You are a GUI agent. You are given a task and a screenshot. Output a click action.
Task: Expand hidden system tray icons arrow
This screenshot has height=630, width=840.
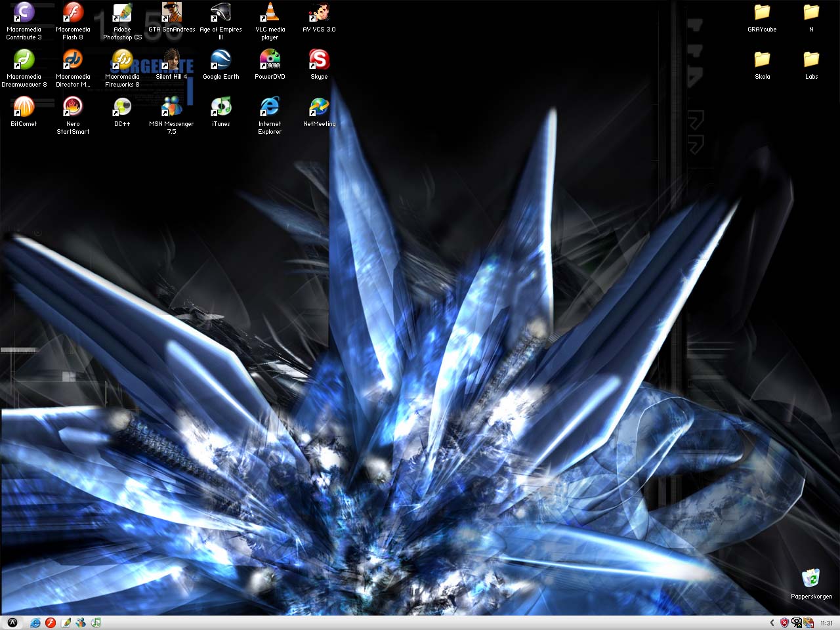pos(772,623)
